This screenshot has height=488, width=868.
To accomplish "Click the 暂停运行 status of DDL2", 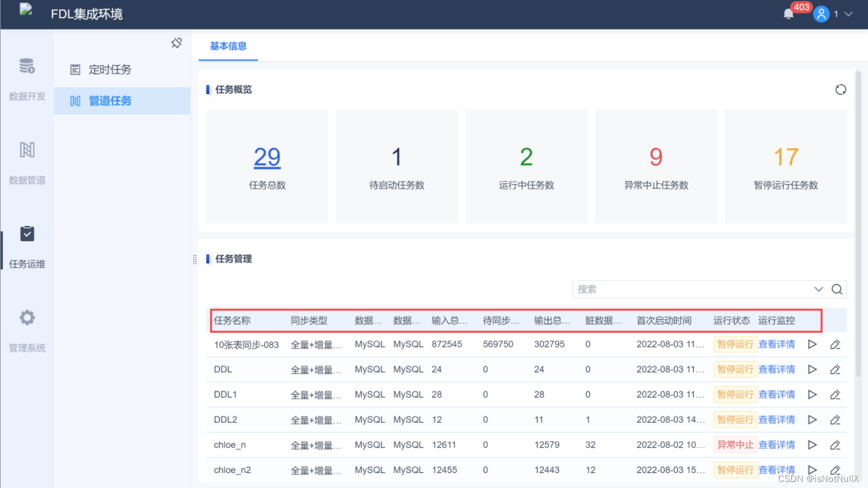I will point(735,420).
